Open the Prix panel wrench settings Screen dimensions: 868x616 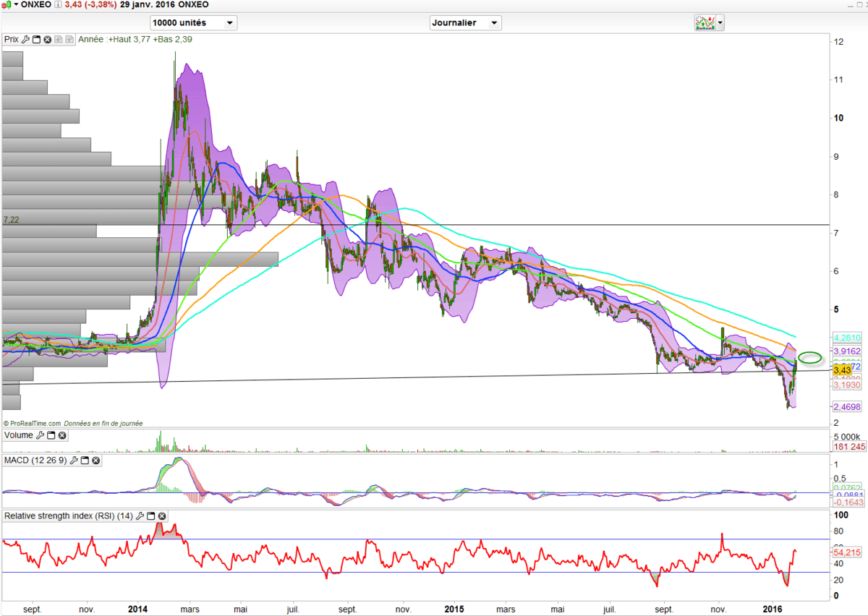(25, 40)
